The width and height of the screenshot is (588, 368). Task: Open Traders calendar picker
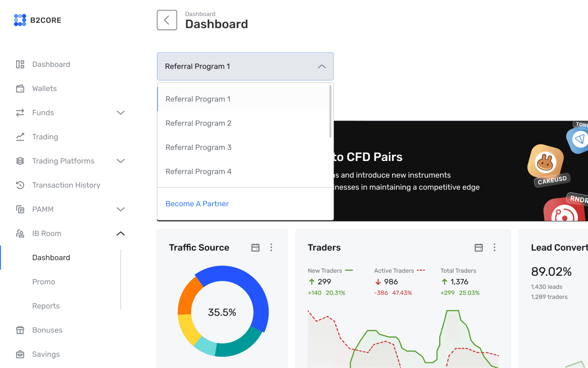(479, 247)
